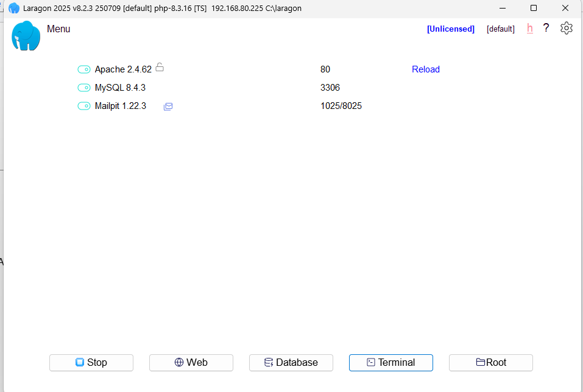Open the Root folder button
583x392 pixels.
click(490, 363)
